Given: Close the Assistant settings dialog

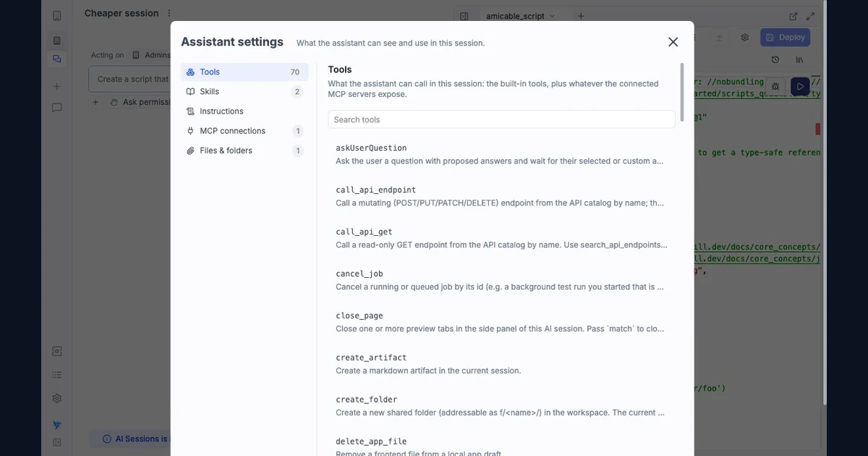Looking at the screenshot, I should [x=673, y=42].
